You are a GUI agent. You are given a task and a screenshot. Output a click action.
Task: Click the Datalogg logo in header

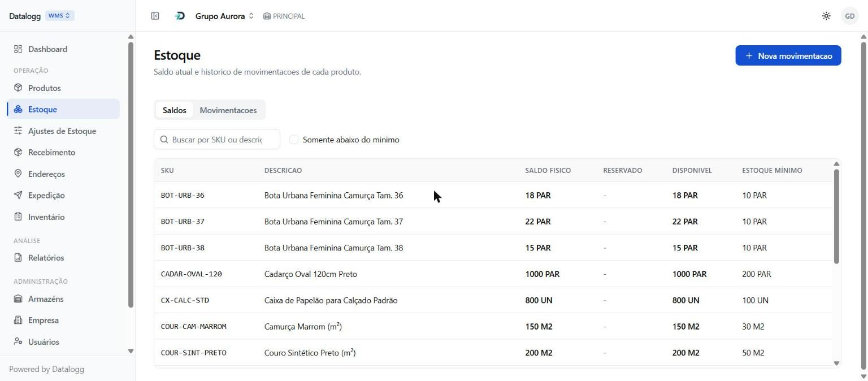[x=180, y=16]
